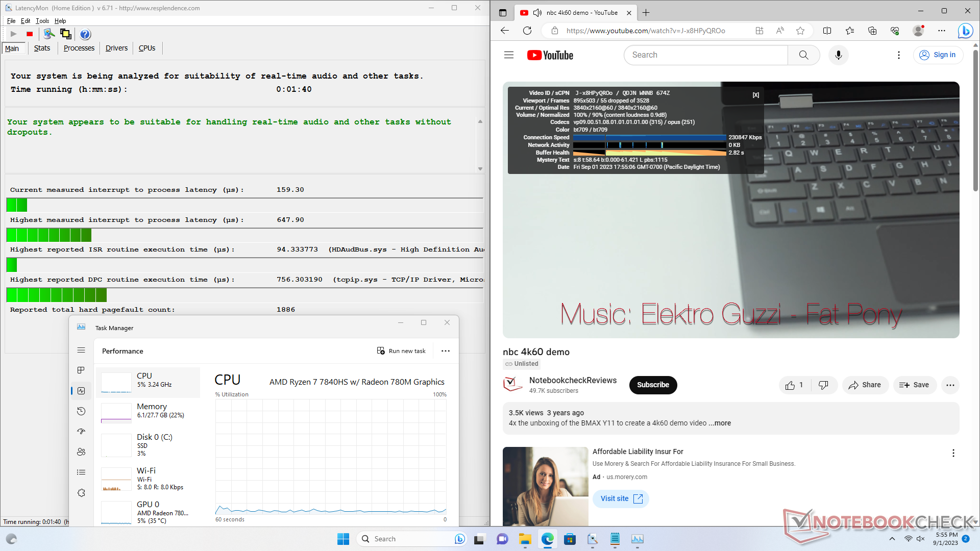
Task: Toggle Task Manager hamburger navigation menu
Action: pos(81,350)
